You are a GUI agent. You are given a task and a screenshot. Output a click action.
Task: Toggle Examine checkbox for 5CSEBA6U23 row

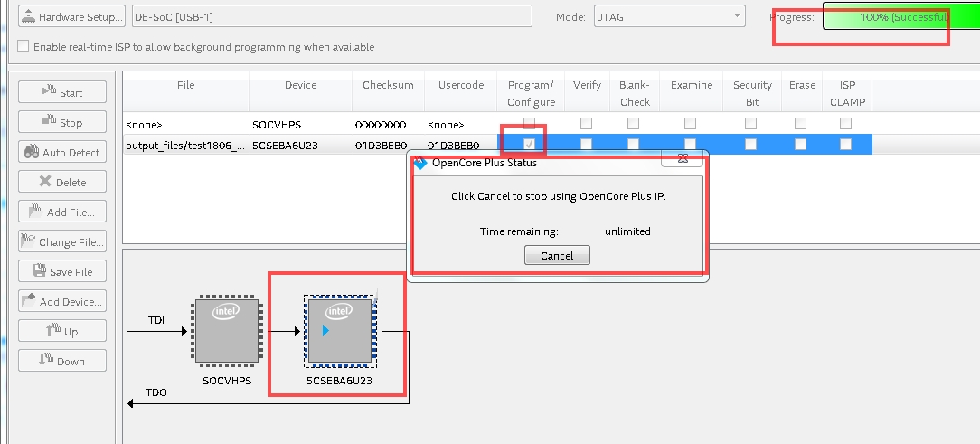pyautogui.click(x=690, y=144)
